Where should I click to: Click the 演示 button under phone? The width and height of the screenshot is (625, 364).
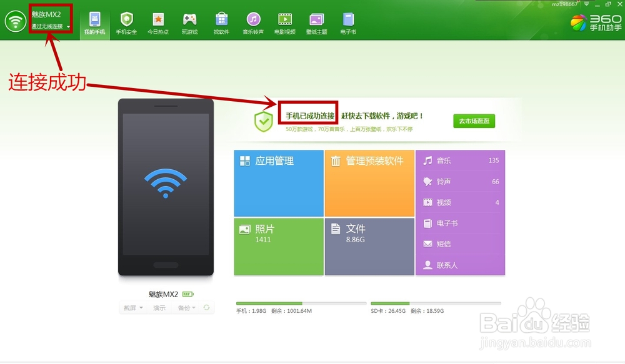click(159, 308)
